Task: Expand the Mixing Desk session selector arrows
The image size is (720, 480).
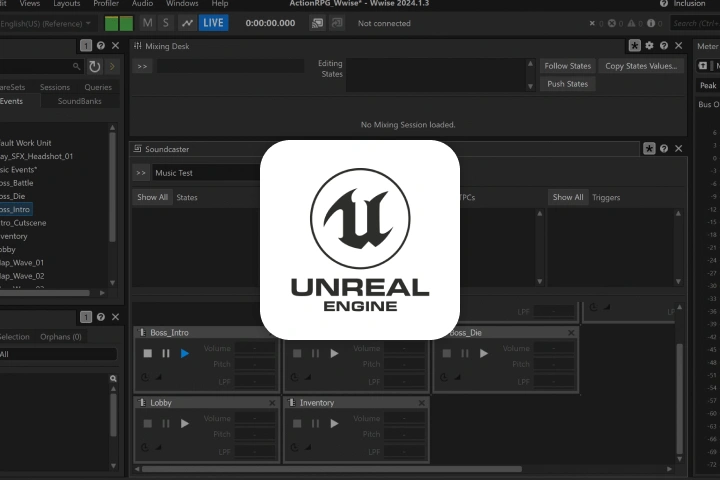Action: (142, 66)
